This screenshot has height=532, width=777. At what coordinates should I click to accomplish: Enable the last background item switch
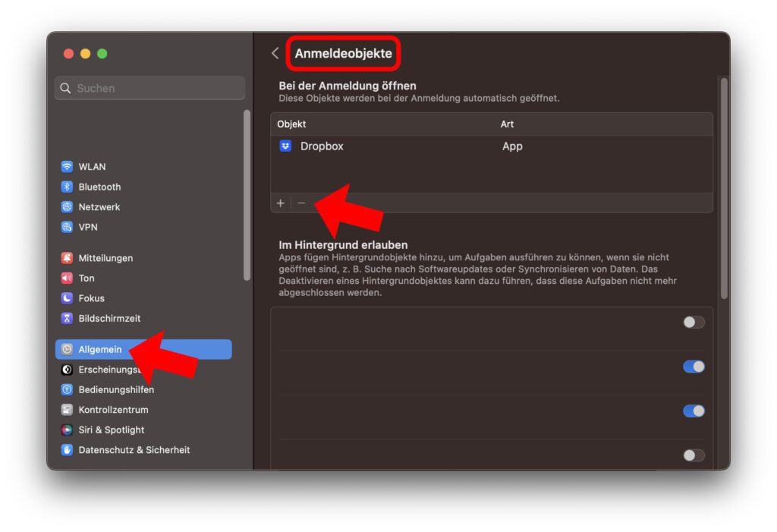pyautogui.click(x=692, y=455)
